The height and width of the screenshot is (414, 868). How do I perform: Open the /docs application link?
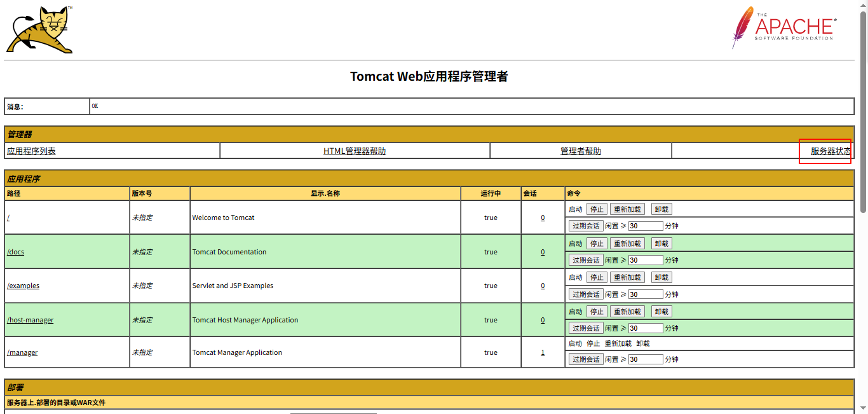click(x=15, y=251)
